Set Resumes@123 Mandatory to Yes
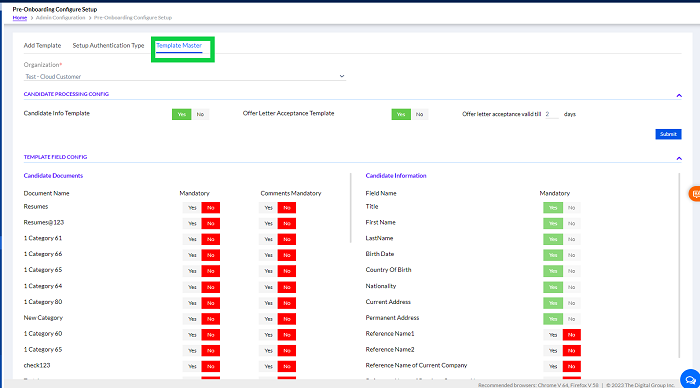 pyautogui.click(x=192, y=223)
